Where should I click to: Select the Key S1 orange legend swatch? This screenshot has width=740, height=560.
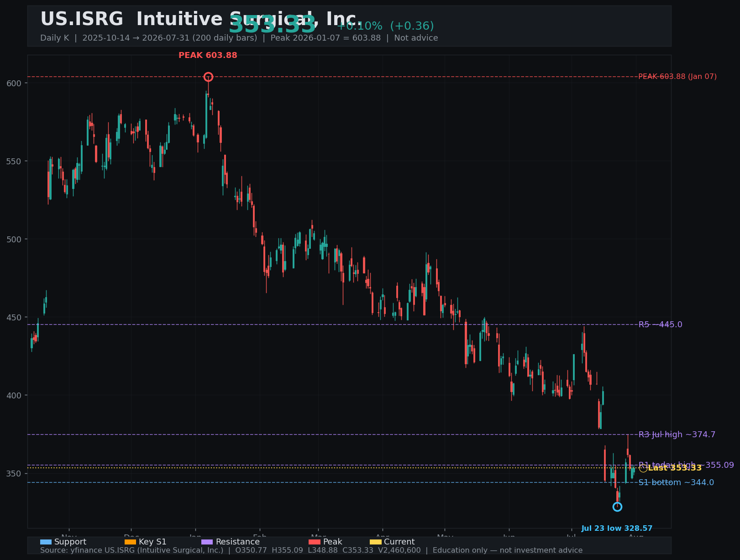click(x=130, y=542)
